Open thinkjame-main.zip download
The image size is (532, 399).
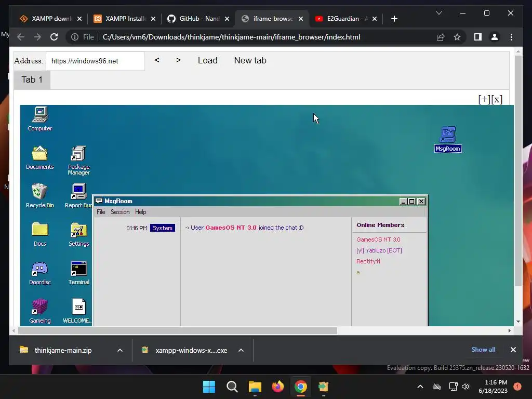point(63,350)
